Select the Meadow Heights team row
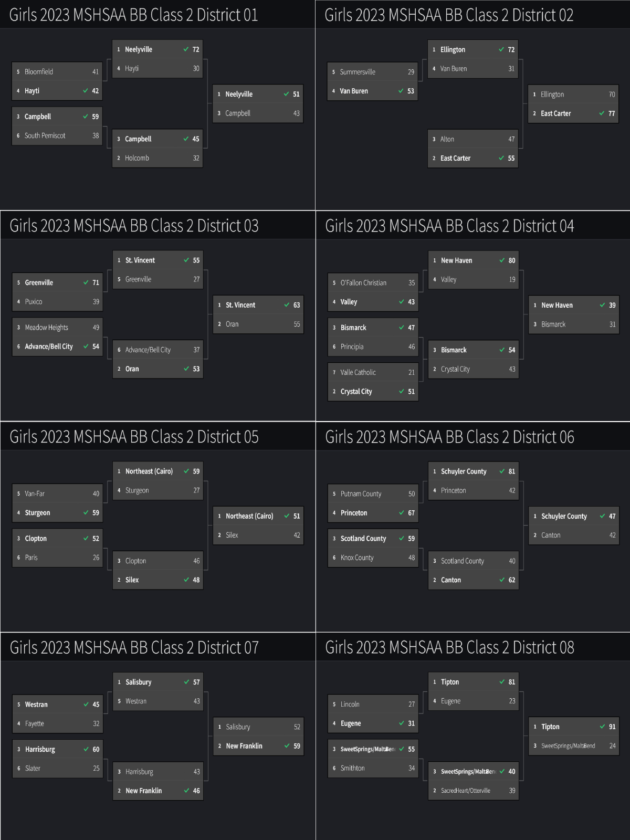630x840 pixels. 57,328
